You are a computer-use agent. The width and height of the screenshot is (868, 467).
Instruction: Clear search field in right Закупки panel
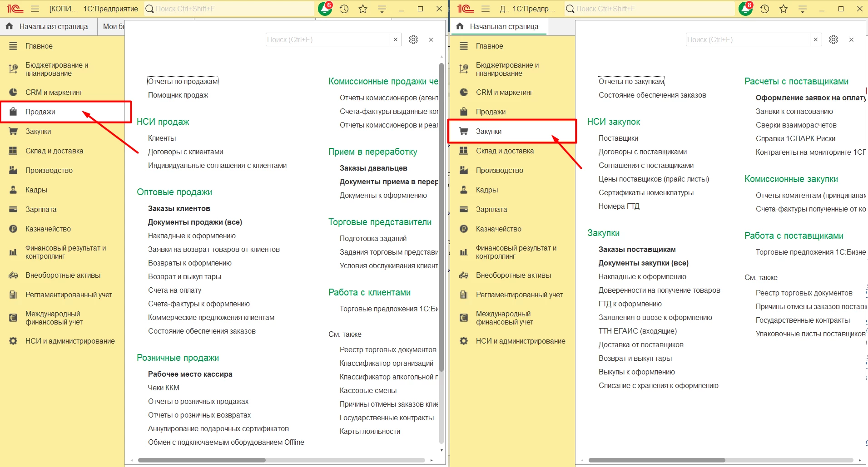click(816, 39)
